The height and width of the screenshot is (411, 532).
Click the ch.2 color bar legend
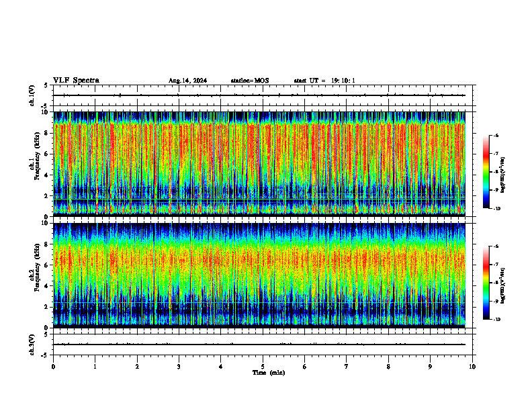486,283
